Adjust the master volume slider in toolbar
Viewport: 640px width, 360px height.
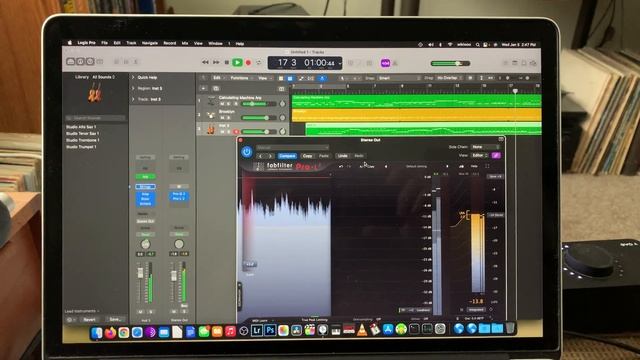[x=451, y=63]
